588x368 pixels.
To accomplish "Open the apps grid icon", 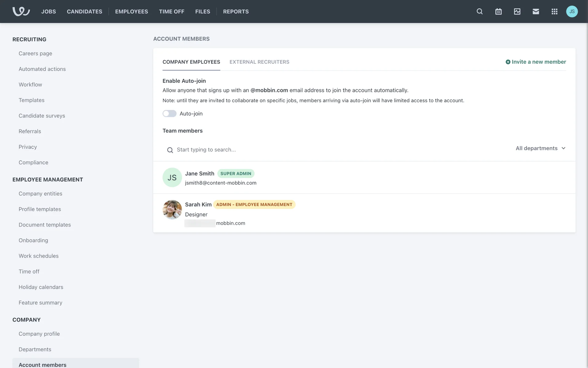I will click(554, 11).
